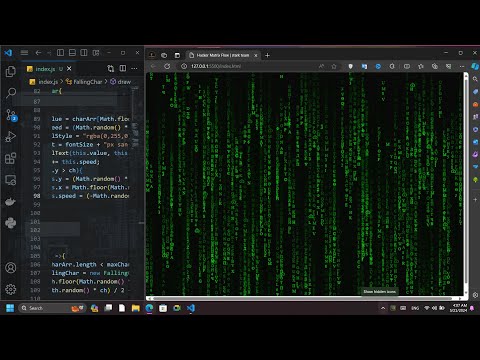
Task: Open changes compare icon in editor toolbar
Action: 111,68
